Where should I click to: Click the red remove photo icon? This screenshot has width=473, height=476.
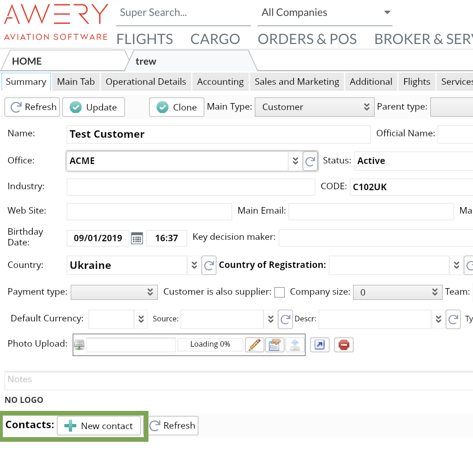(344, 345)
